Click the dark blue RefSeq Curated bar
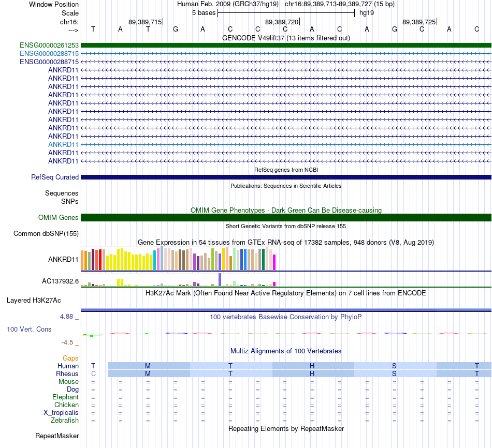Image resolution: width=492 pixels, height=448 pixels. click(286, 177)
